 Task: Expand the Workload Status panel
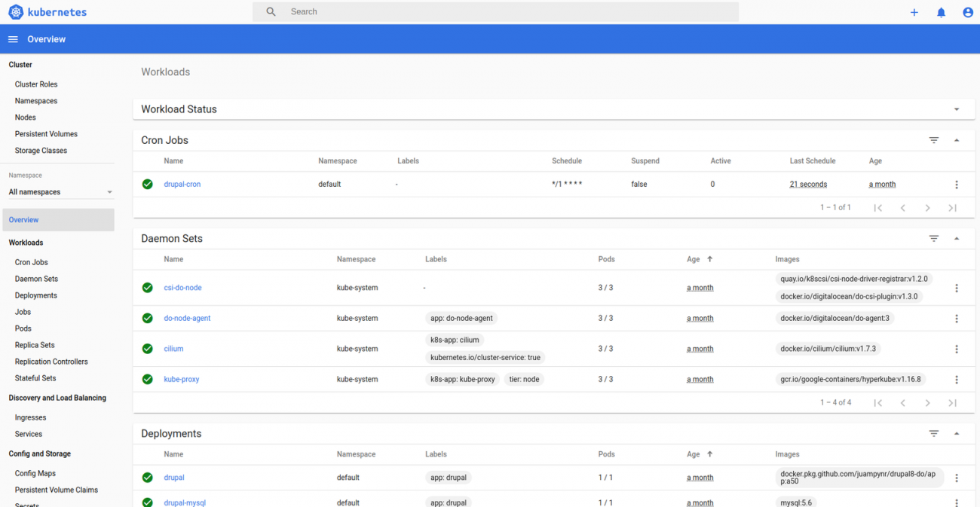click(x=957, y=109)
